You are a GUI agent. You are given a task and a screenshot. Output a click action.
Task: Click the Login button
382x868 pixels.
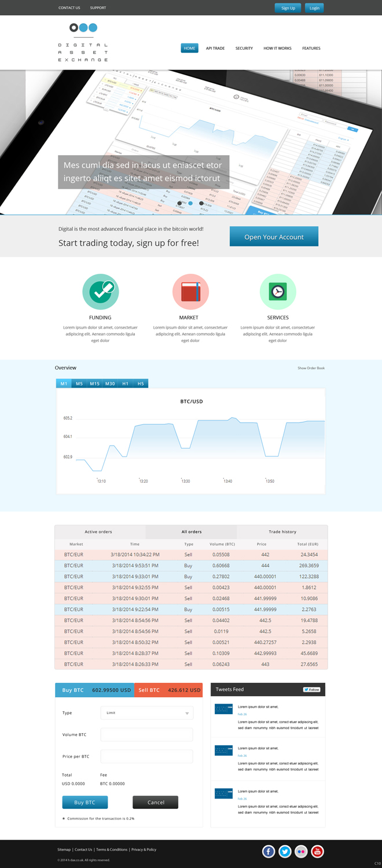click(314, 8)
